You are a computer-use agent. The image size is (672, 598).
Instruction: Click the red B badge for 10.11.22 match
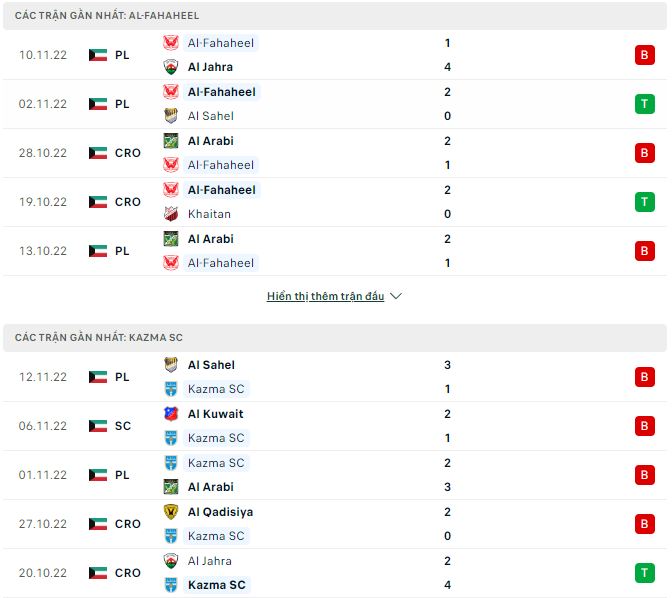coord(644,55)
